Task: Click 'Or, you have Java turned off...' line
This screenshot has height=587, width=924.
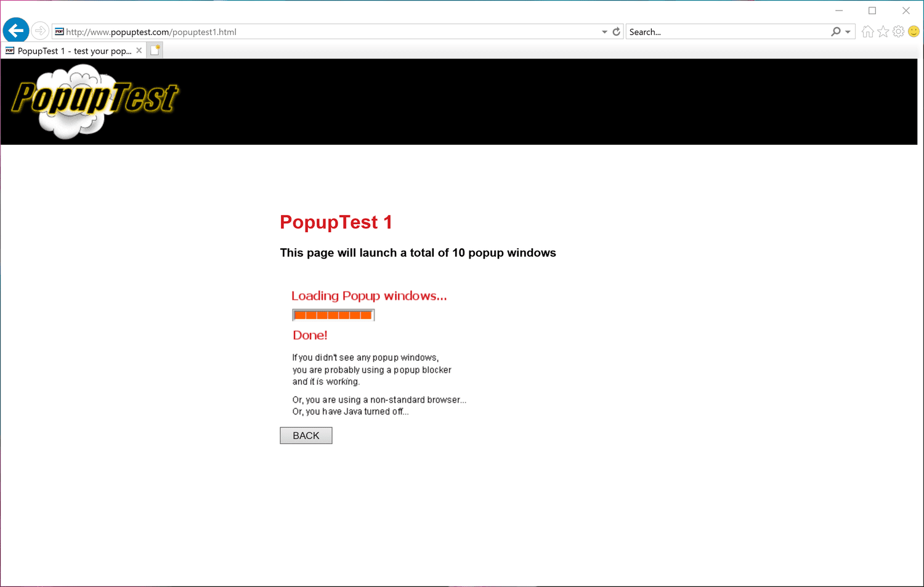Action: pyautogui.click(x=351, y=411)
